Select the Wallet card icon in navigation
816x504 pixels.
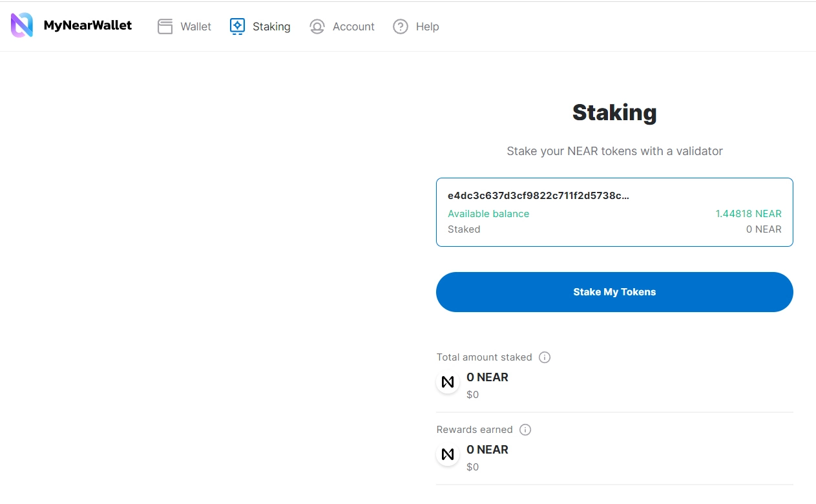(165, 26)
